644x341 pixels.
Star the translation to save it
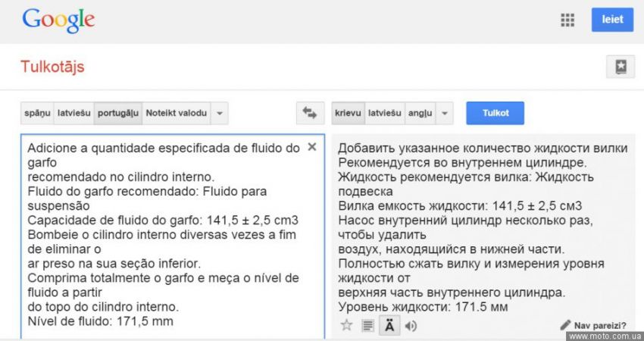347,325
